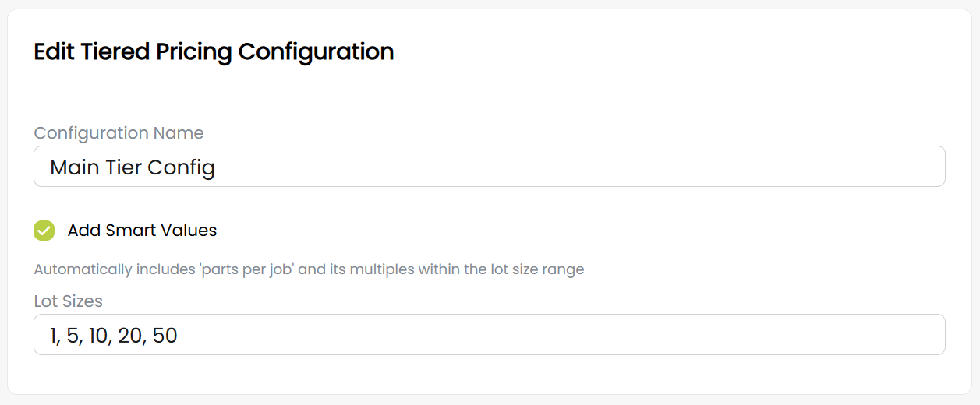Click the 'Edit Tiered Pricing Configuration' heading
The height and width of the screenshot is (405, 980).
(x=214, y=52)
